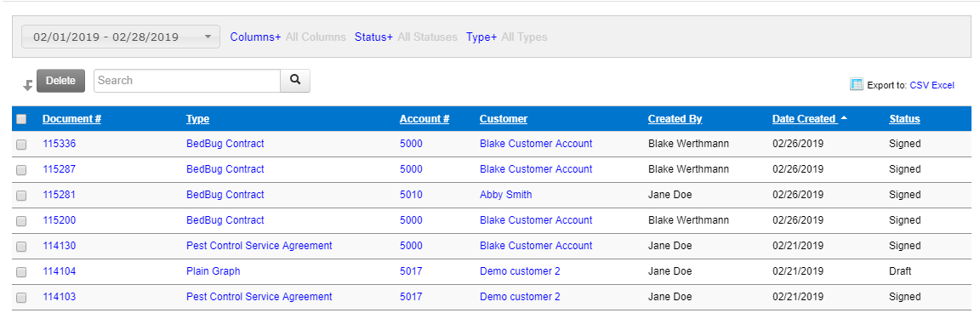Open the Type+ filter options
Screen dimensions: 980x313
click(481, 37)
